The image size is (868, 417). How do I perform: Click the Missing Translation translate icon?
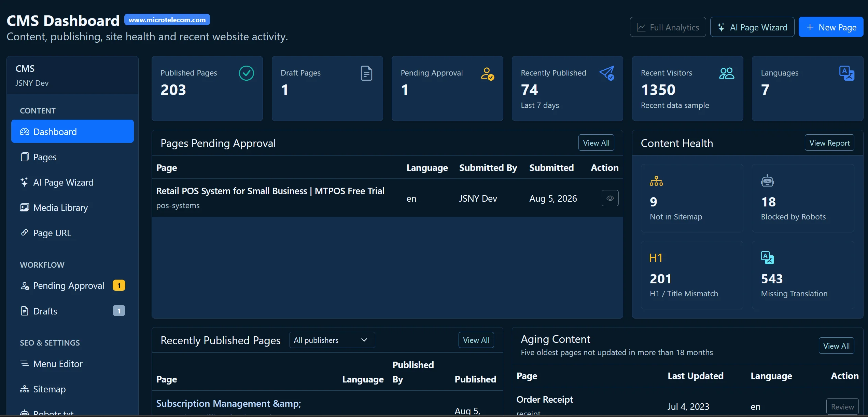tap(767, 258)
